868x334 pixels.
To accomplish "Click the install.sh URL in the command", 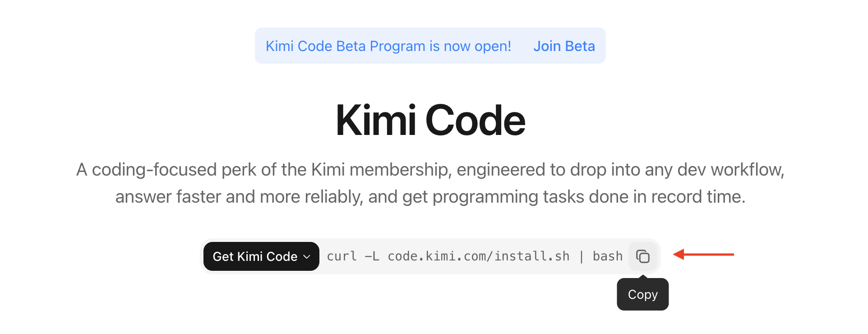I will (478, 256).
